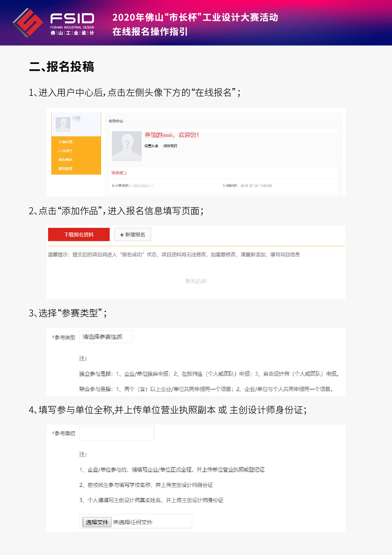
Task: Open 修改密码 in the orange sidebar
Action: pyautogui.click(x=65, y=160)
